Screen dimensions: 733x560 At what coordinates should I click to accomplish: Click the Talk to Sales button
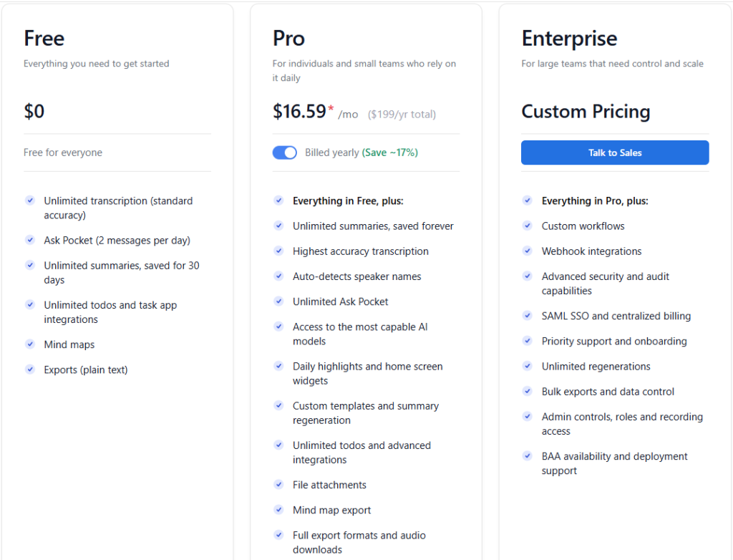(614, 153)
